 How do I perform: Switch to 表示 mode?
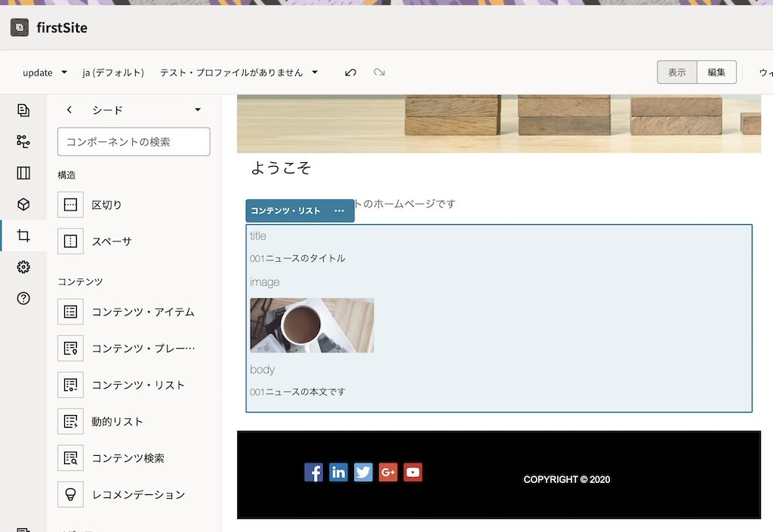[676, 72]
